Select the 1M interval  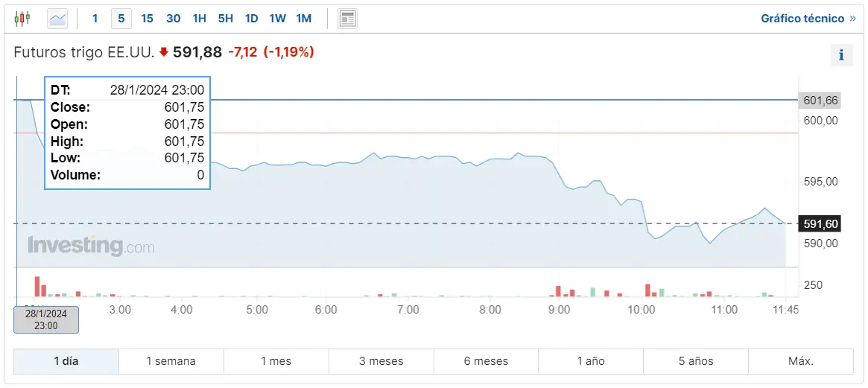point(303,19)
